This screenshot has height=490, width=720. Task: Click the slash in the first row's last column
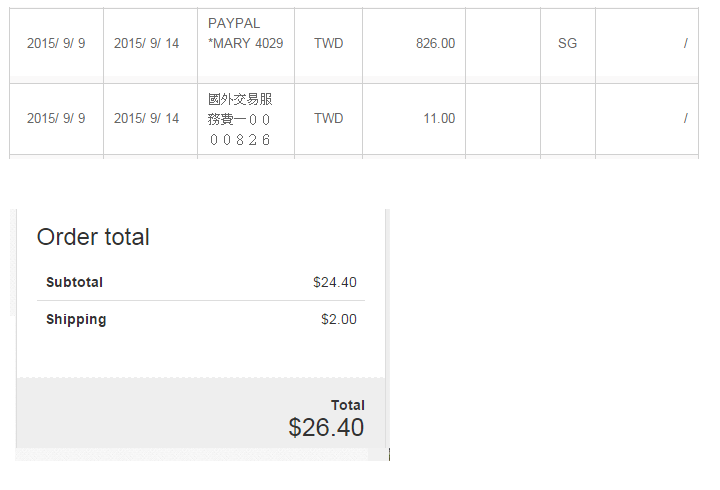[686, 43]
